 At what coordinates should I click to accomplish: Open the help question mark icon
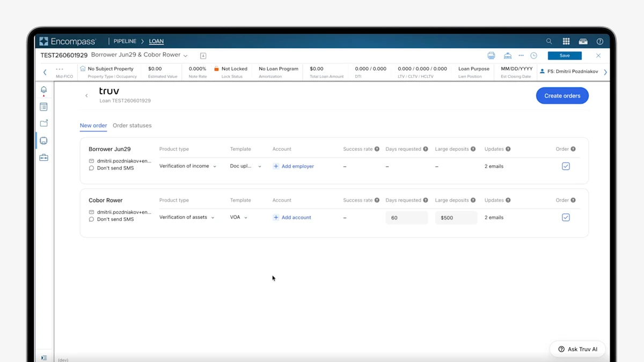pos(600,41)
